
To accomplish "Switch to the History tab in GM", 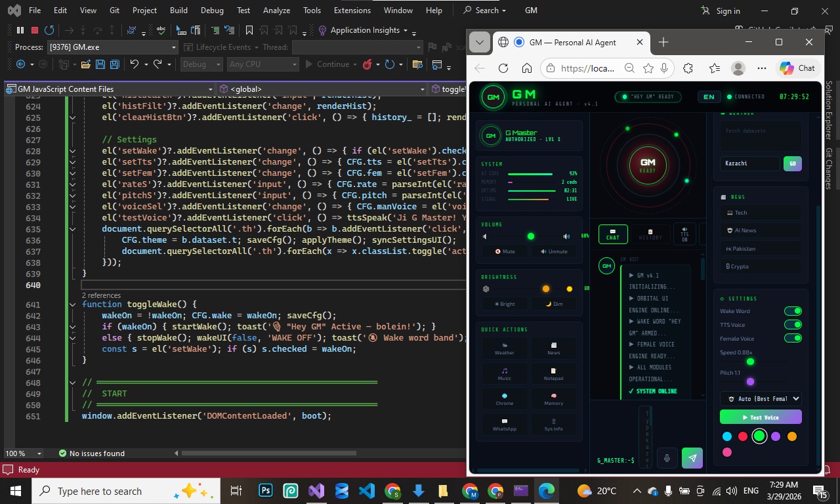I will pos(650,234).
